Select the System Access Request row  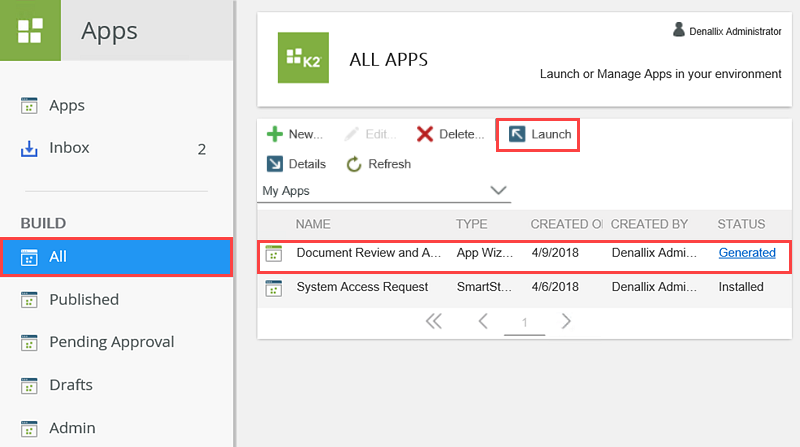coord(362,287)
